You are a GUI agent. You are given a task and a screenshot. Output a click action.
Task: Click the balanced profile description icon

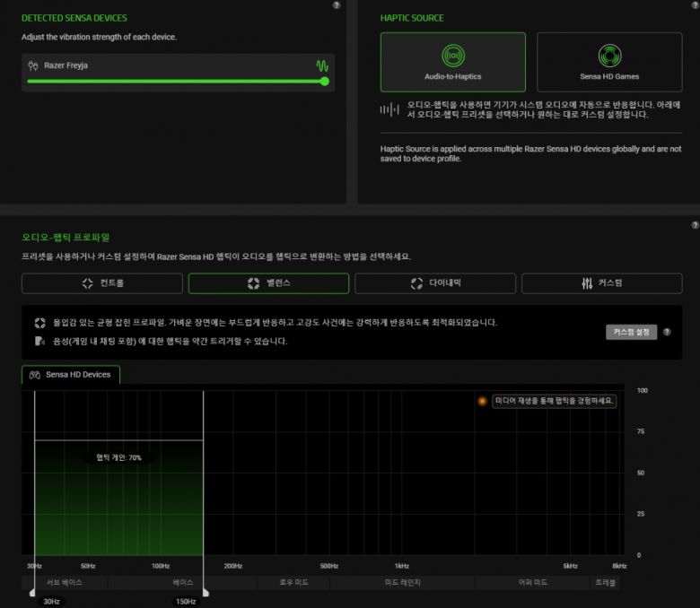(x=39, y=323)
